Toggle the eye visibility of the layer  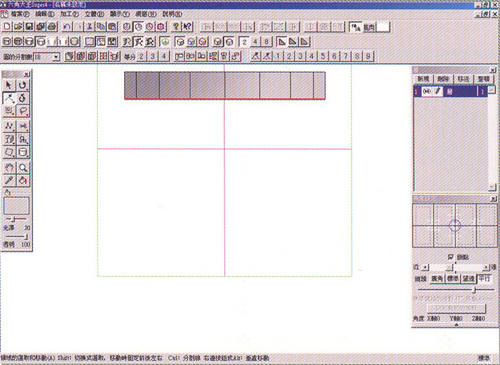pyautogui.click(x=426, y=91)
